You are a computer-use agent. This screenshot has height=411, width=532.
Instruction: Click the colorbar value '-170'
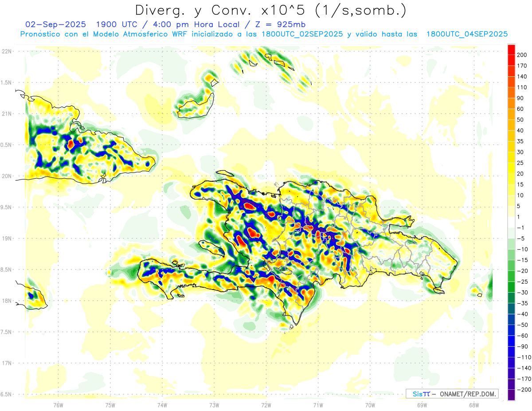pyautogui.click(x=524, y=379)
